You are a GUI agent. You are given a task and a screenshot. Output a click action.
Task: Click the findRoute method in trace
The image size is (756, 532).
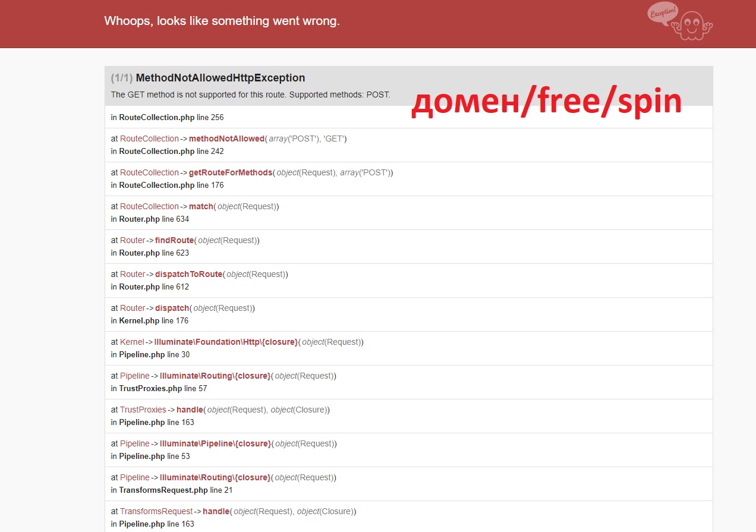pyautogui.click(x=174, y=240)
